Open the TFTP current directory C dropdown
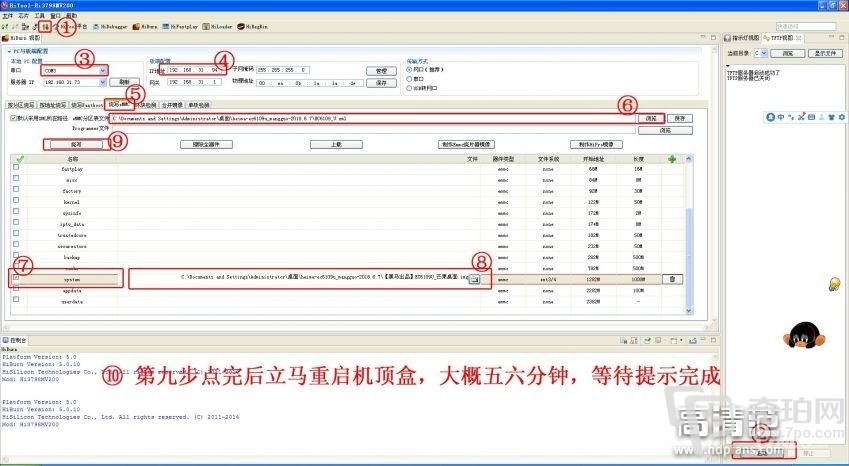This screenshot has width=849, height=466. [x=763, y=53]
